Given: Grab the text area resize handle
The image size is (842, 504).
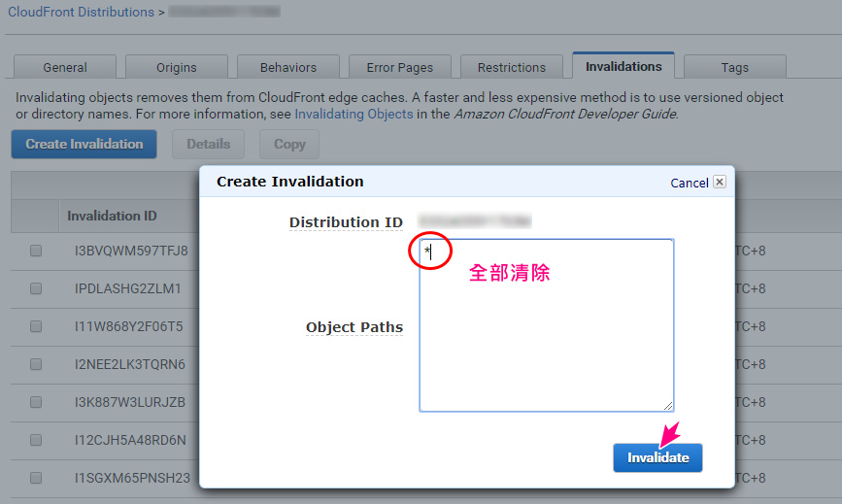Looking at the screenshot, I should (668, 406).
